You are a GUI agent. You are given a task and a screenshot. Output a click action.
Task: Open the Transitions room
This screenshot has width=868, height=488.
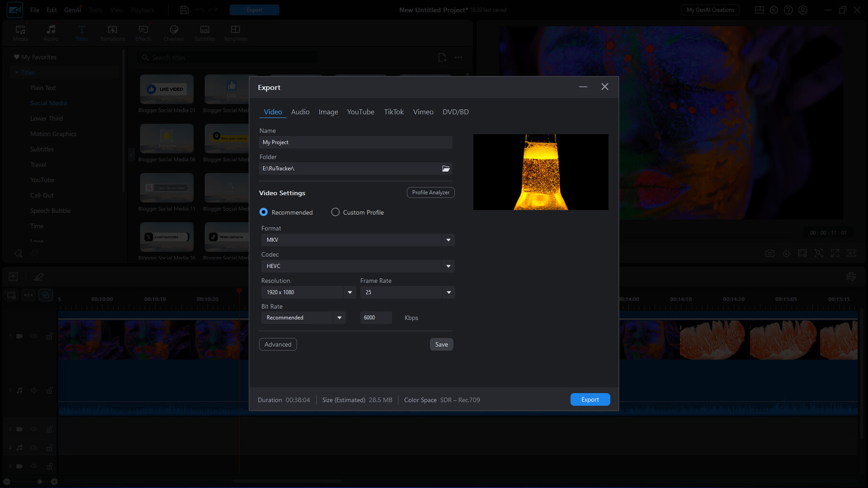113,33
